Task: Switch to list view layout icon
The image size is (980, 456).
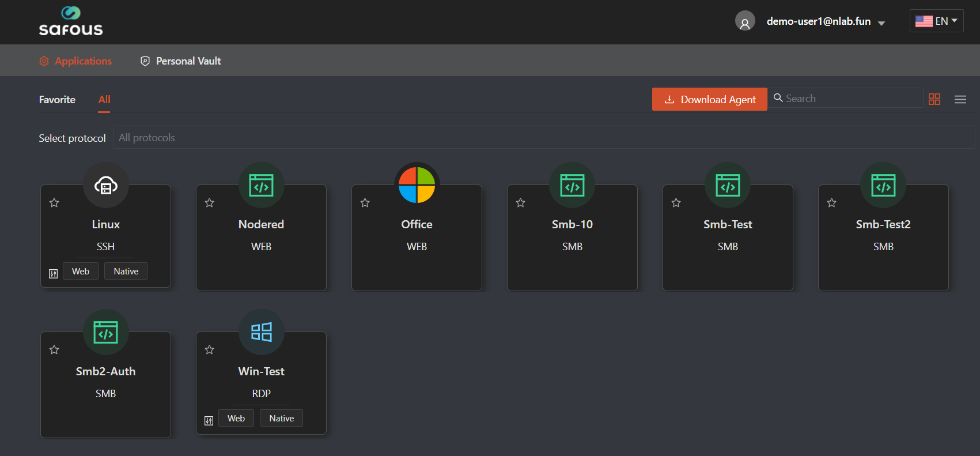Action: [x=960, y=99]
